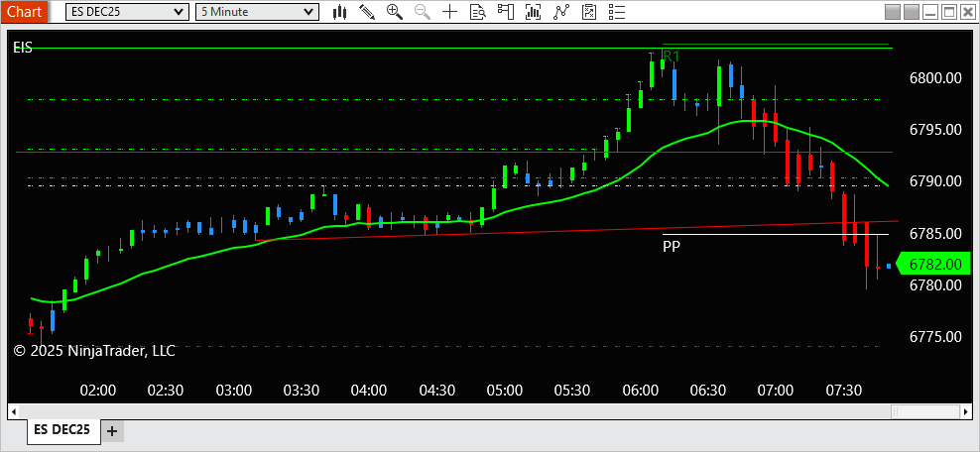The width and height of the screenshot is (980, 452).
Task: Click the right gray link square beside minimize
Action: pos(912,11)
